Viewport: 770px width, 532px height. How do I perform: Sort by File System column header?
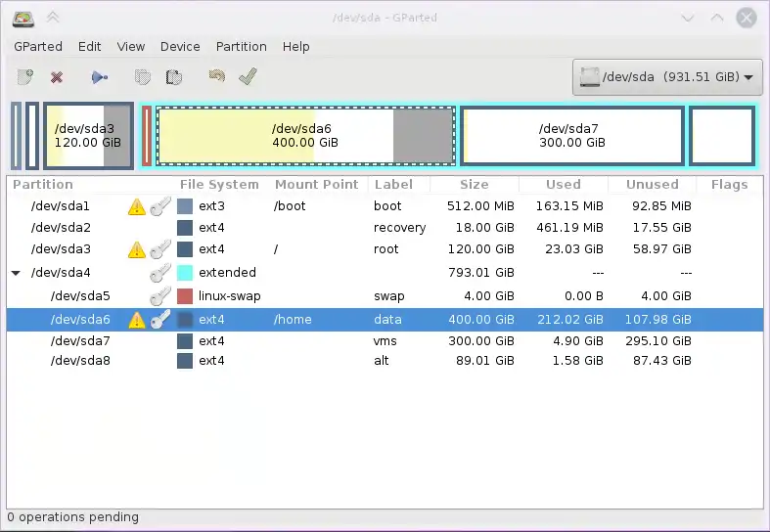click(x=219, y=185)
